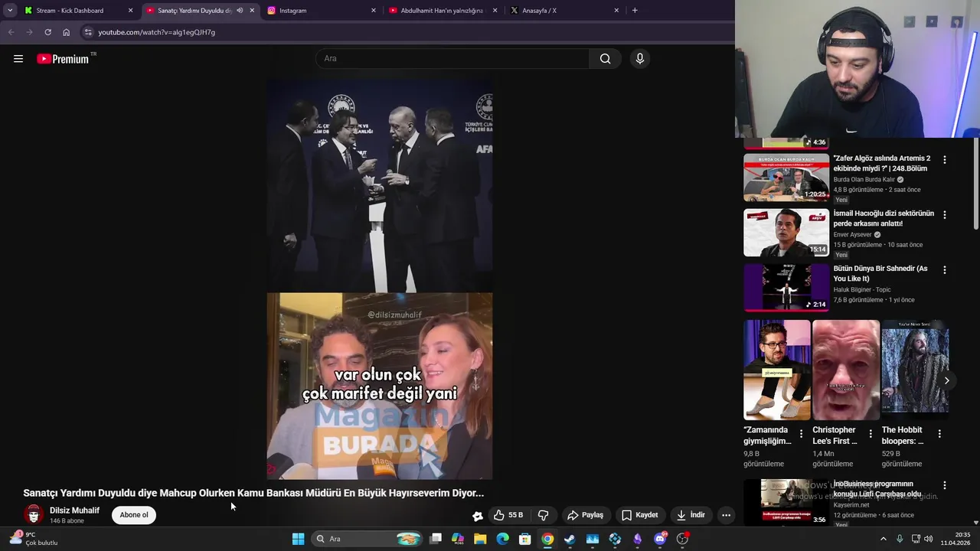Click the Windows taskbar Ara search box
This screenshot has width=980, height=551.
[x=367, y=539]
